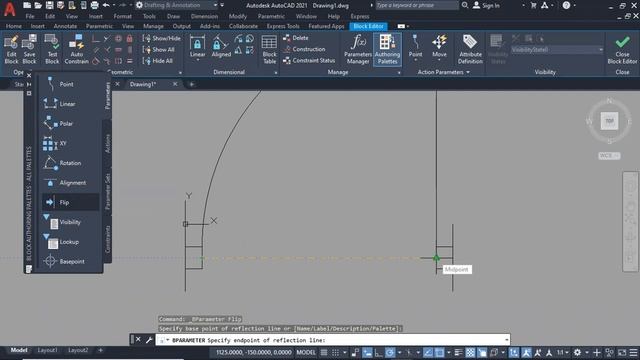Expand the Action Parameters panel arrow
640x360 pixels.
tap(468, 72)
